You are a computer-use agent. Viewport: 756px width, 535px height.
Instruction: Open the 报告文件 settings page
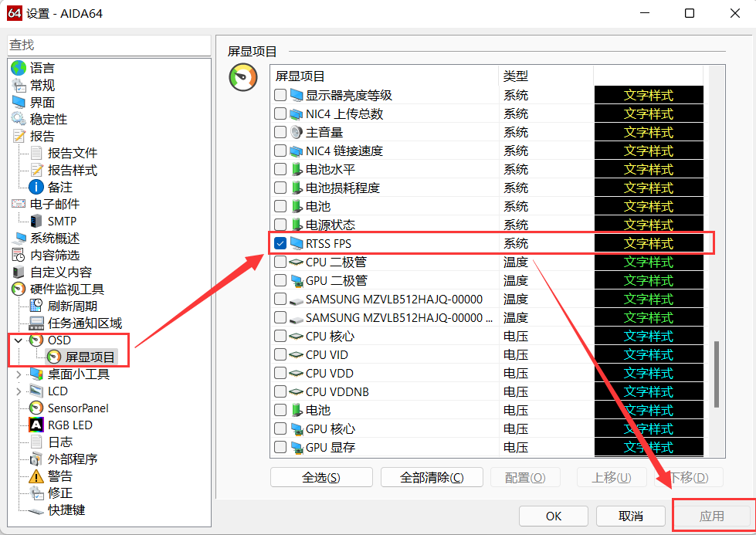73,154
